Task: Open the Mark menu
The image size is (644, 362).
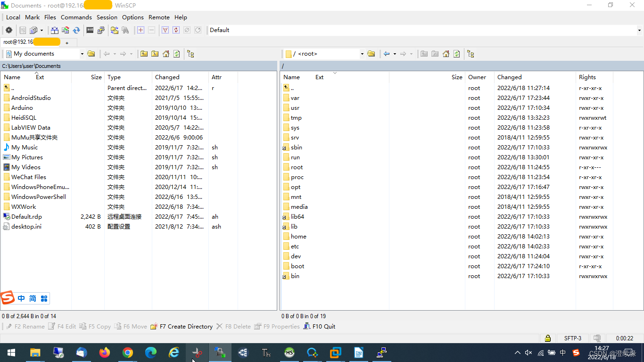Action: tap(33, 17)
